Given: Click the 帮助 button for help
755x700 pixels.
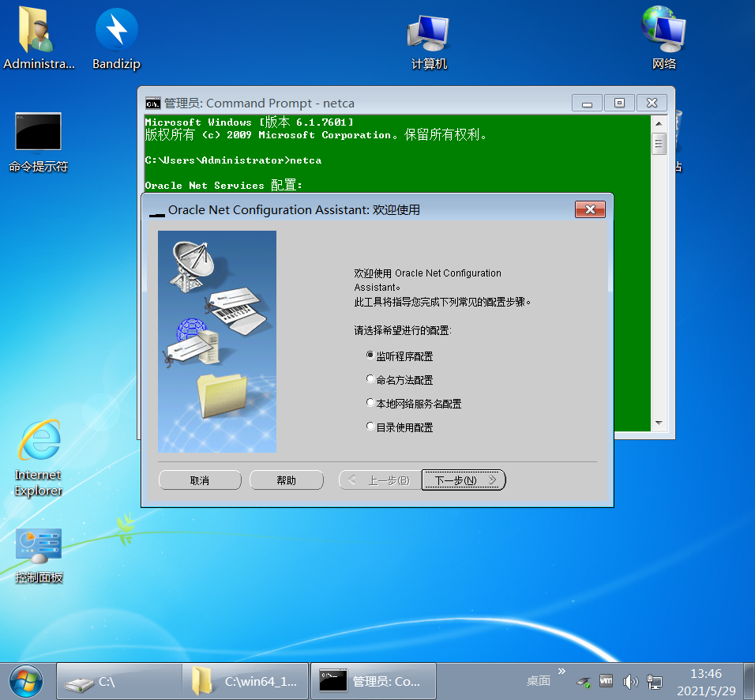Looking at the screenshot, I should [x=287, y=480].
